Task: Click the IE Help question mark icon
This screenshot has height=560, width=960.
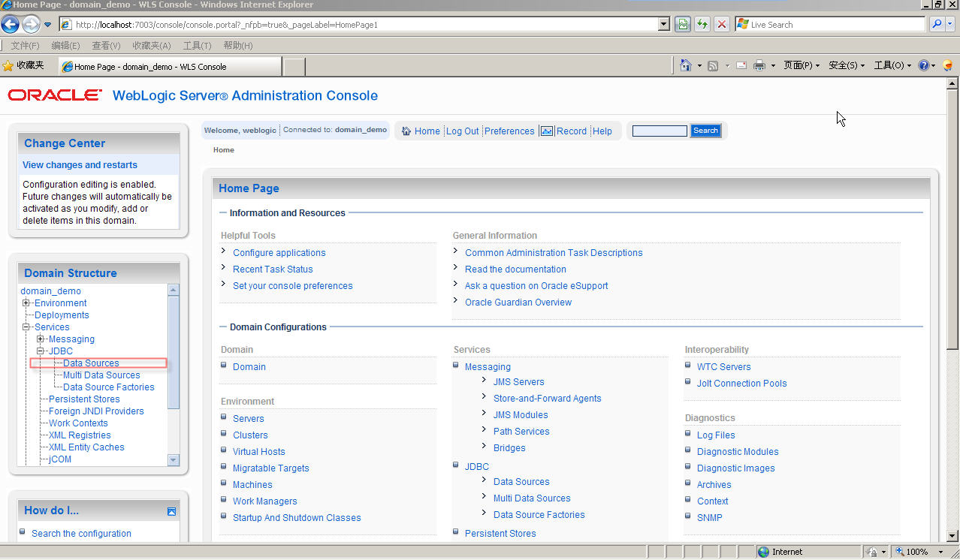Action: tap(924, 65)
